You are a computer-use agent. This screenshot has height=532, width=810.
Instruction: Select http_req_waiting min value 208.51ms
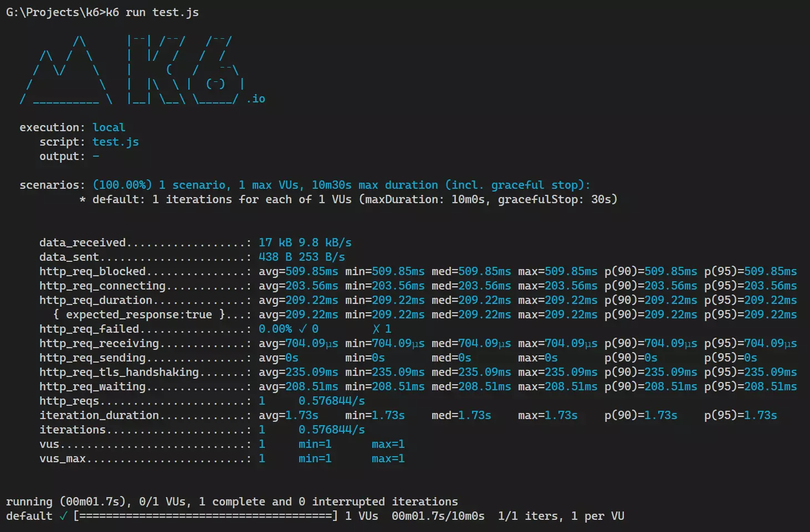coord(398,386)
